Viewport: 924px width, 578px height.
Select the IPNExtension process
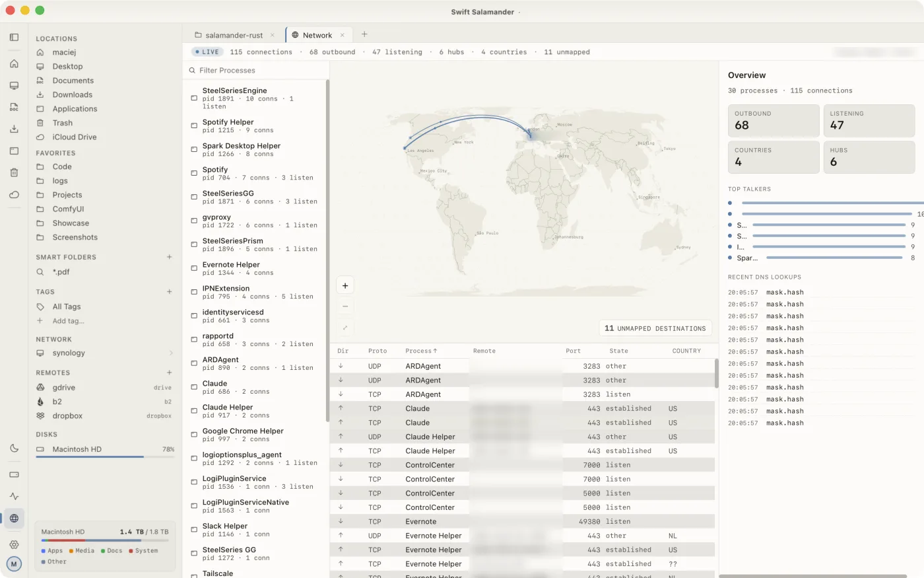pos(255,292)
